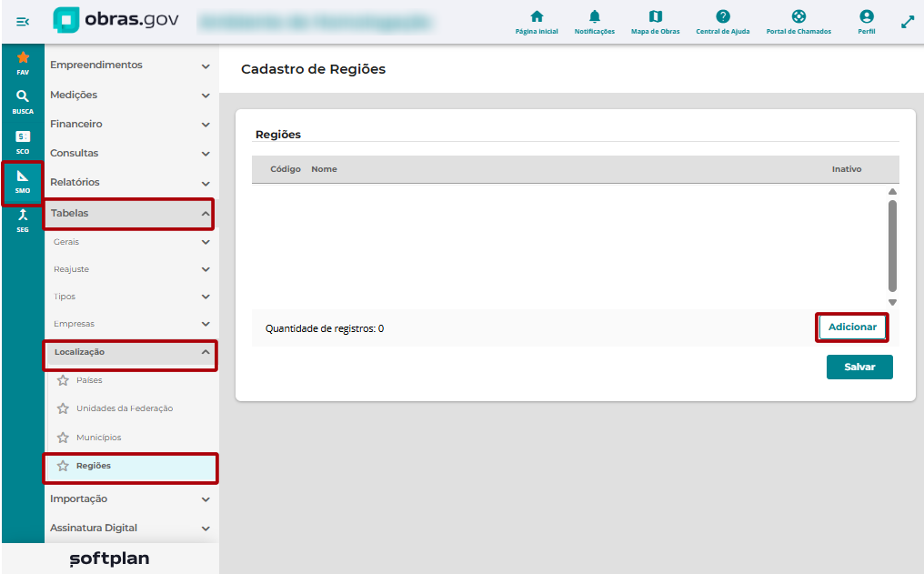Sort by the Nome column header
924x574 pixels.
[324, 169]
